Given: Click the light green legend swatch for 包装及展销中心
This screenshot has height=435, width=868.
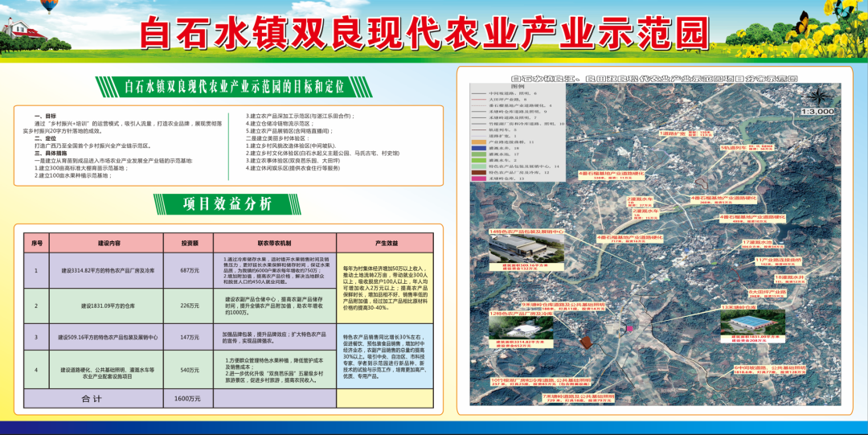Looking at the screenshot, I should [x=478, y=166].
